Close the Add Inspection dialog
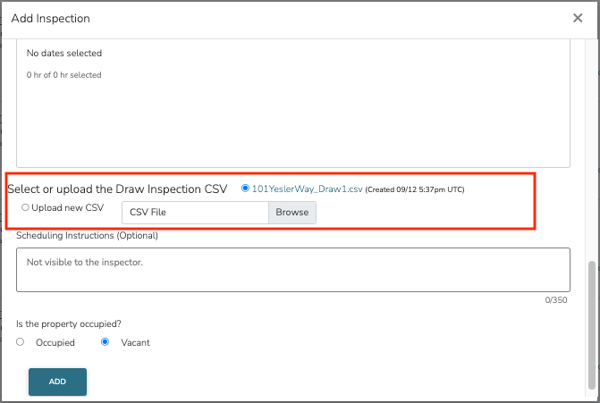600x403 pixels. (577, 18)
